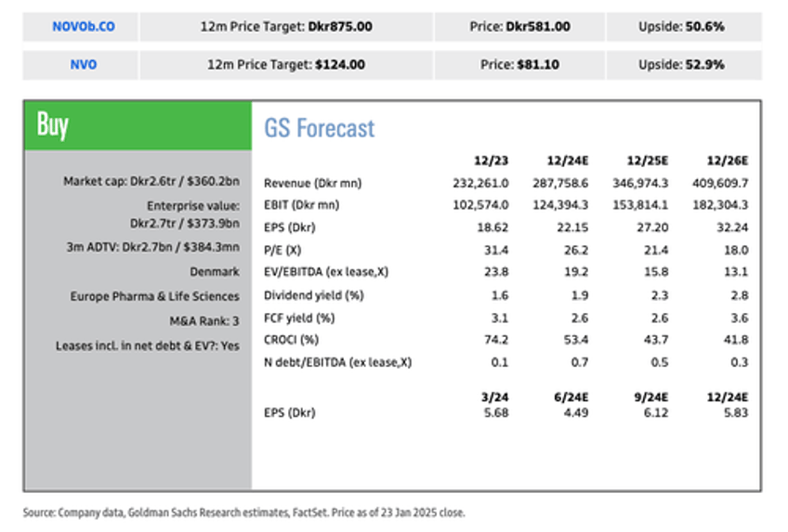Click the Dividend yield (%) row label
Image resolution: width=788 pixels, height=532 pixels.
(x=313, y=295)
